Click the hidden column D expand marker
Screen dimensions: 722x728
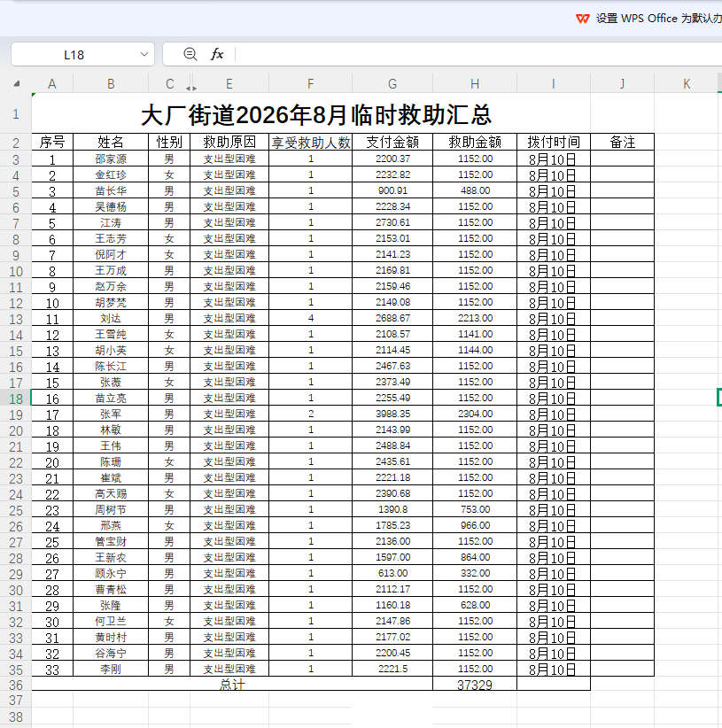(x=190, y=88)
